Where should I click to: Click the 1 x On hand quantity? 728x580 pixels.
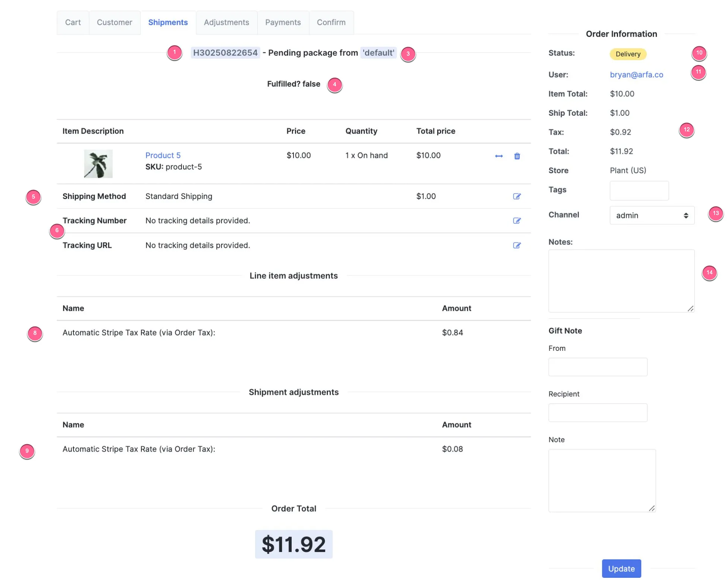coord(367,155)
